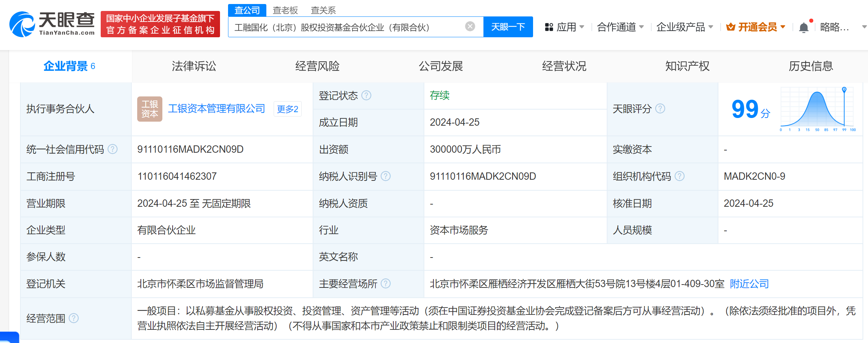The image size is (868, 343).
Task: Click help icon next to 登记状态
Action: pyautogui.click(x=366, y=95)
